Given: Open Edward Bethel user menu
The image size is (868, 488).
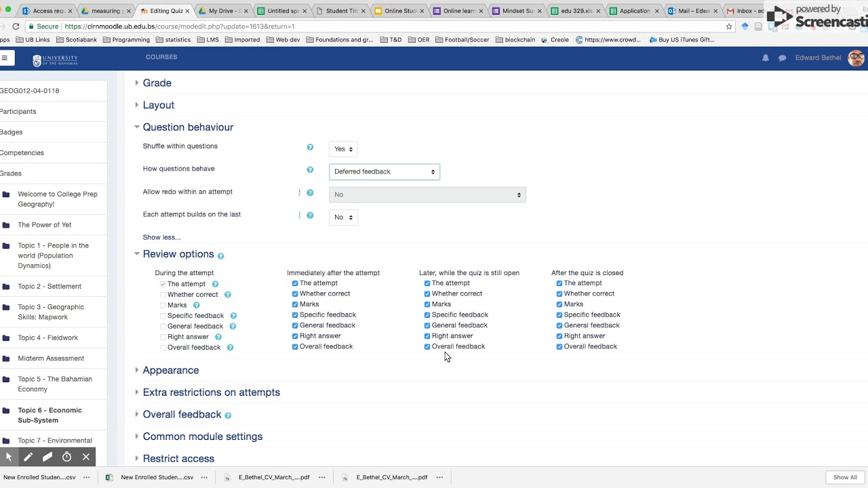Looking at the screenshot, I should 829,58.
